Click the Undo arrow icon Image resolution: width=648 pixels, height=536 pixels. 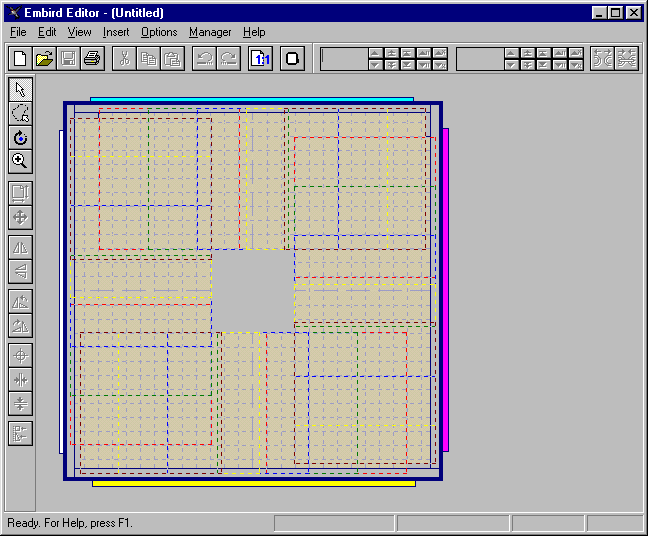tap(205, 58)
